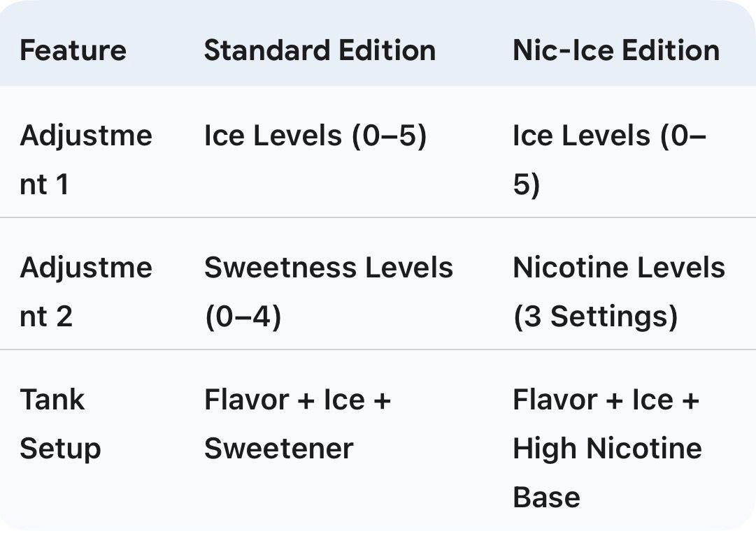756x545 pixels.
Task: Click the "(0–4)" text under Sweetness Levels
Action: tap(242, 317)
